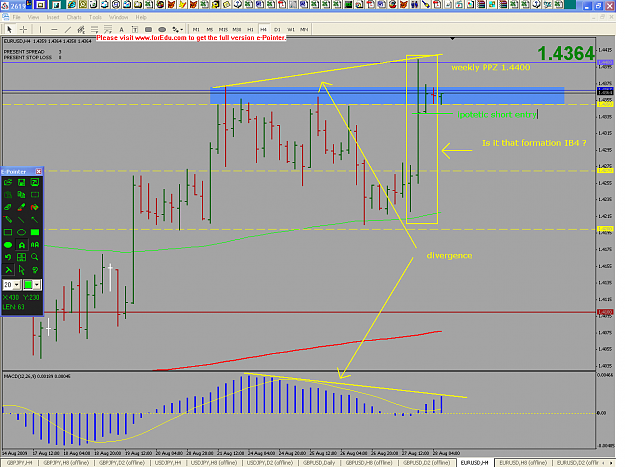This screenshot has width=625, height=467.
Task: Select the e-Pointer arrow line tool
Action: click(x=35, y=220)
